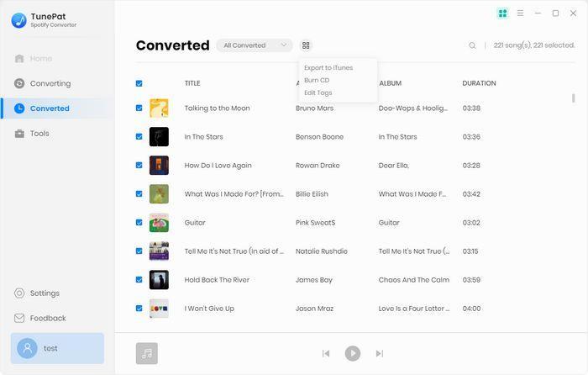Uncheck In The Stars checkbox
This screenshot has width=588, height=375.
[x=139, y=137]
